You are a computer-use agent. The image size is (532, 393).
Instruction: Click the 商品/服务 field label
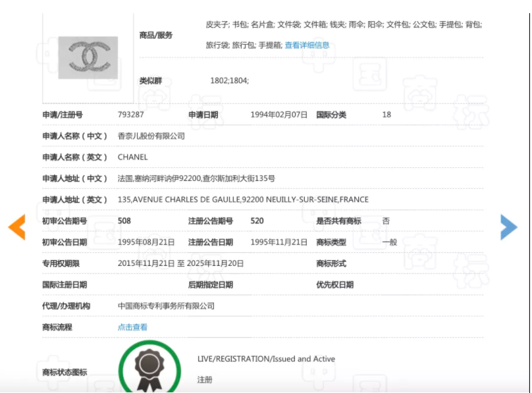click(x=156, y=36)
